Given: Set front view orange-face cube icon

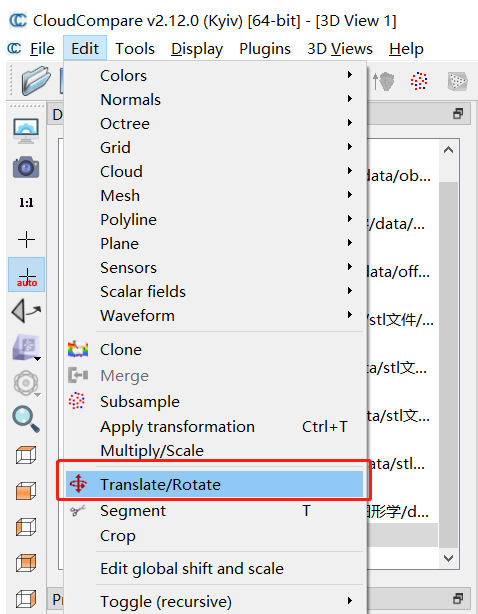Looking at the screenshot, I should tap(26, 491).
